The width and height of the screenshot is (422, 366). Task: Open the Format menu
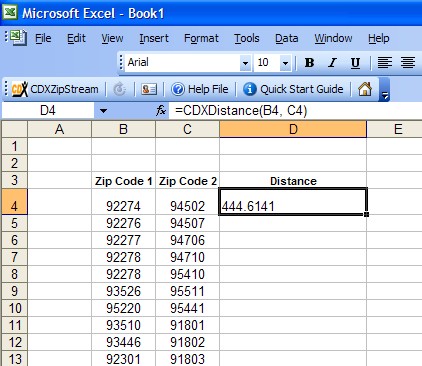pyautogui.click(x=201, y=38)
